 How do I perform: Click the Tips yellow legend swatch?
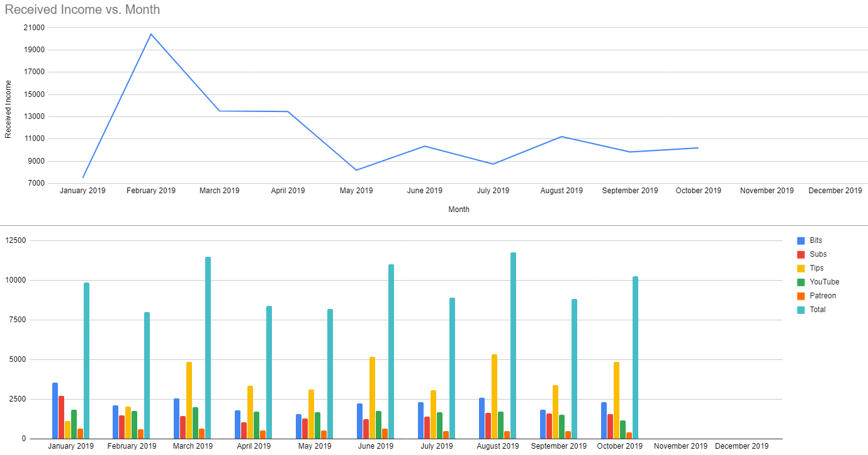[801, 268]
